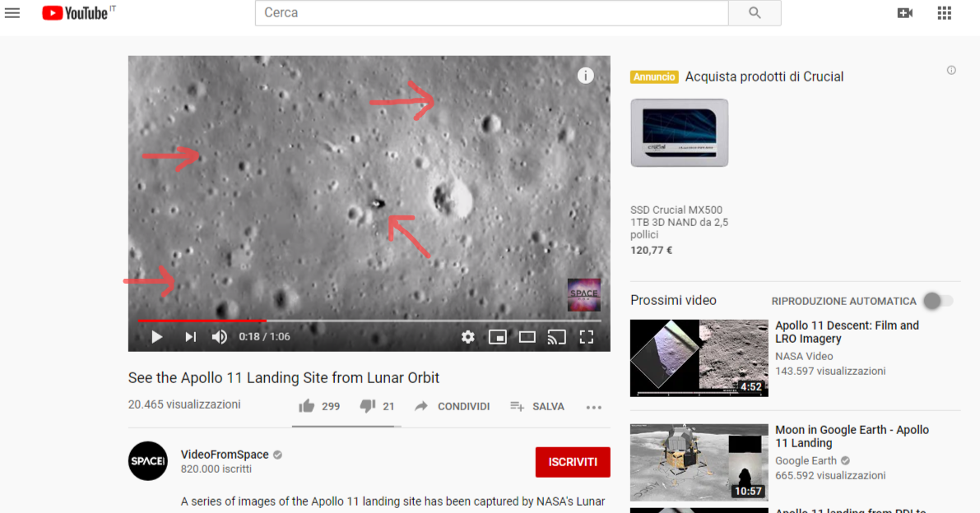The height and width of the screenshot is (513, 980).
Task: Skip to the next video
Action: pyautogui.click(x=190, y=337)
